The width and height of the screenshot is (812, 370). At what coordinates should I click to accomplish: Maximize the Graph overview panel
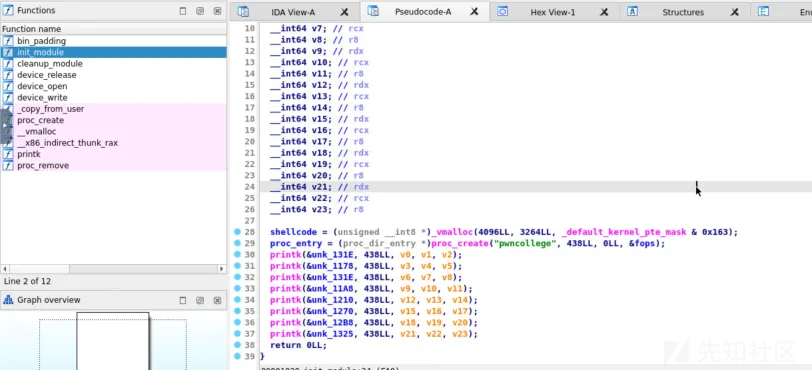click(x=183, y=301)
